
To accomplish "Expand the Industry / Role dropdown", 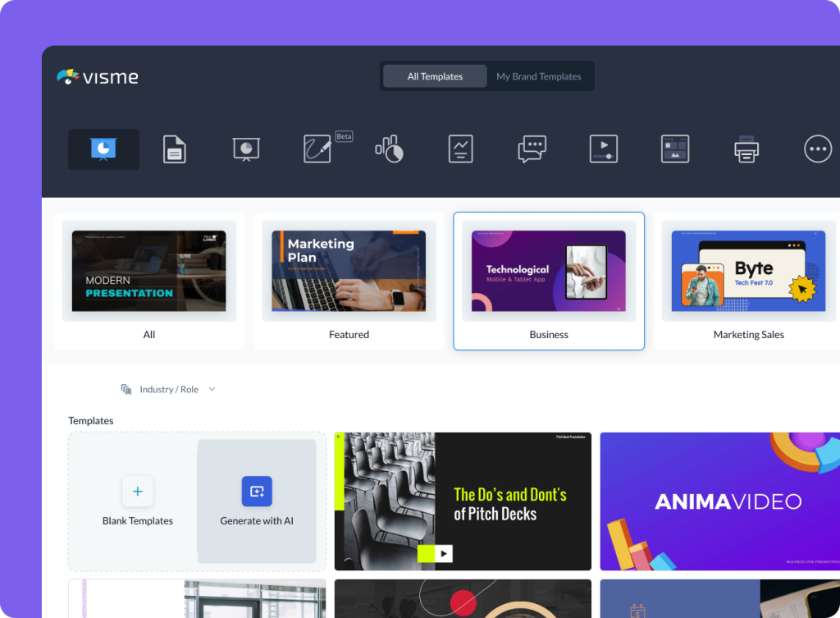I will [168, 388].
